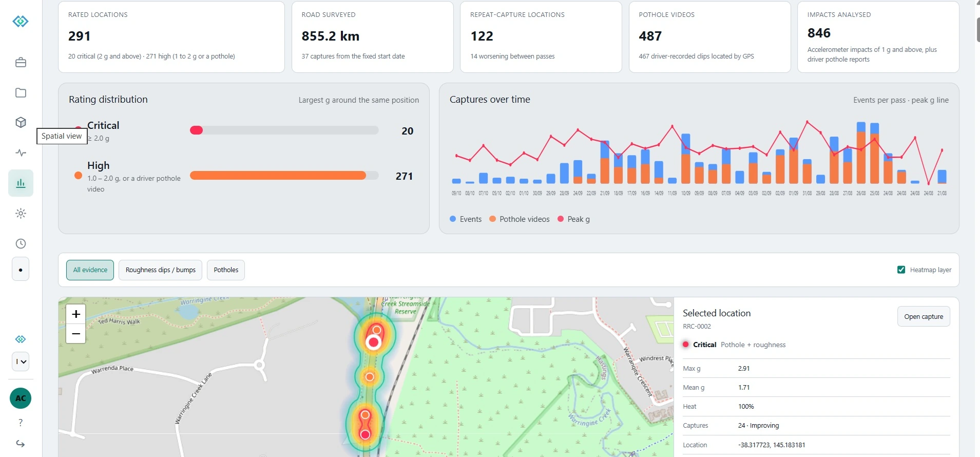This screenshot has width=980, height=457.
Task: Open the folder icon in sidebar
Action: point(21,93)
